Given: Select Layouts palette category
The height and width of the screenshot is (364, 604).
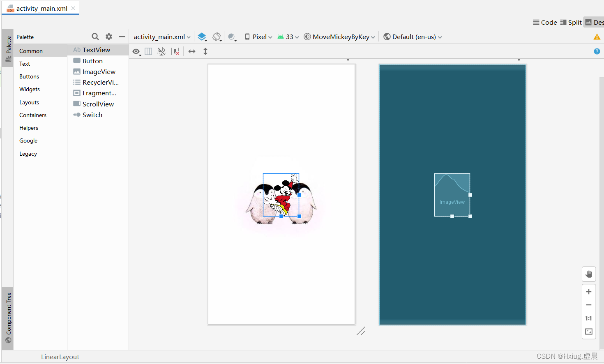Looking at the screenshot, I should point(40,102).
